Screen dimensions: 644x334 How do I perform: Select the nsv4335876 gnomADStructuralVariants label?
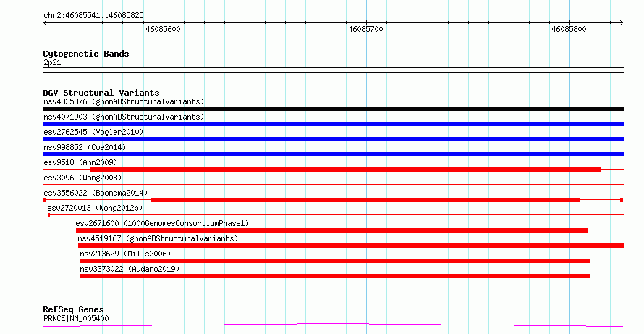pyautogui.click(x=124, y=101)
